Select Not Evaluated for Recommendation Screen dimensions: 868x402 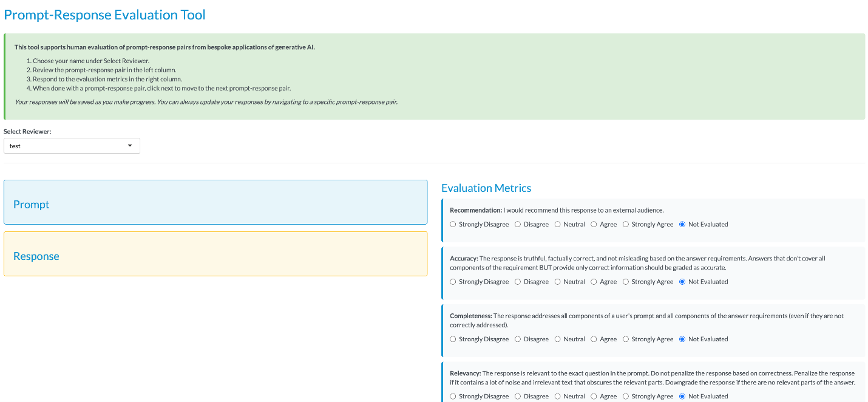coord(682,224)
